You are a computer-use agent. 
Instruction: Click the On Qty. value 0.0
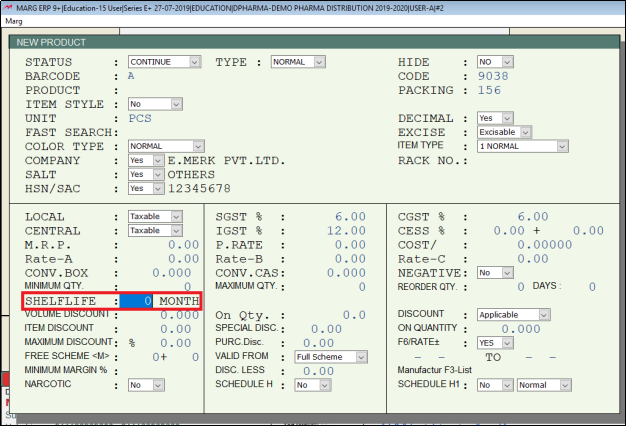pos(354,315)
